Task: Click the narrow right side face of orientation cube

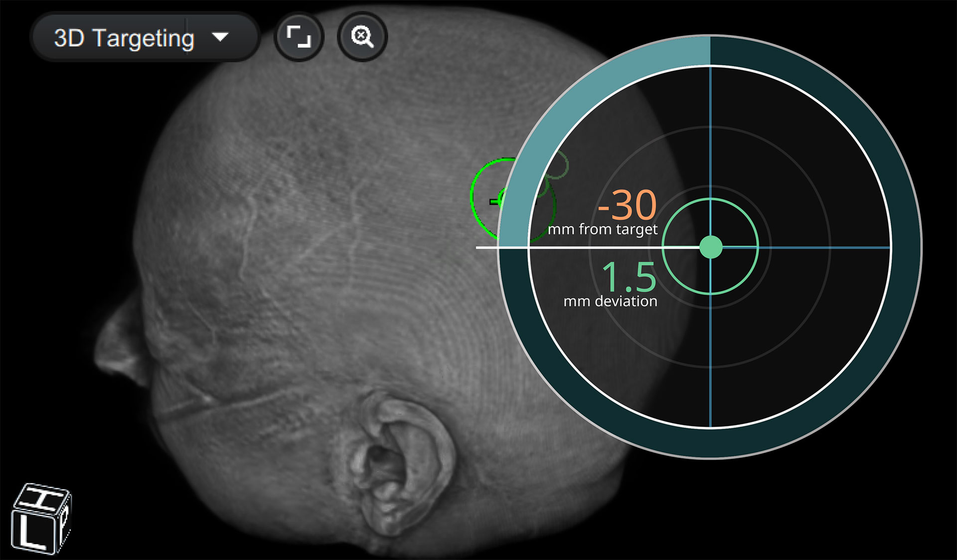Action: (65, 523)
